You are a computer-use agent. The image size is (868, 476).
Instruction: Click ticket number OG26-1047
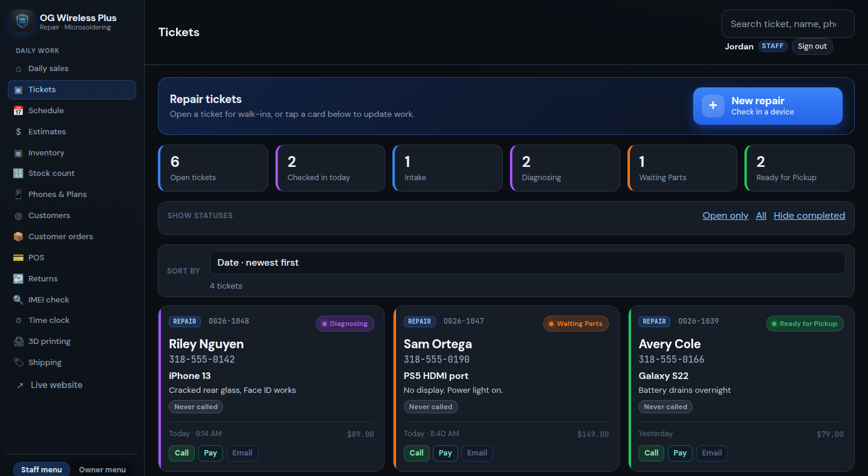(464, 321)
